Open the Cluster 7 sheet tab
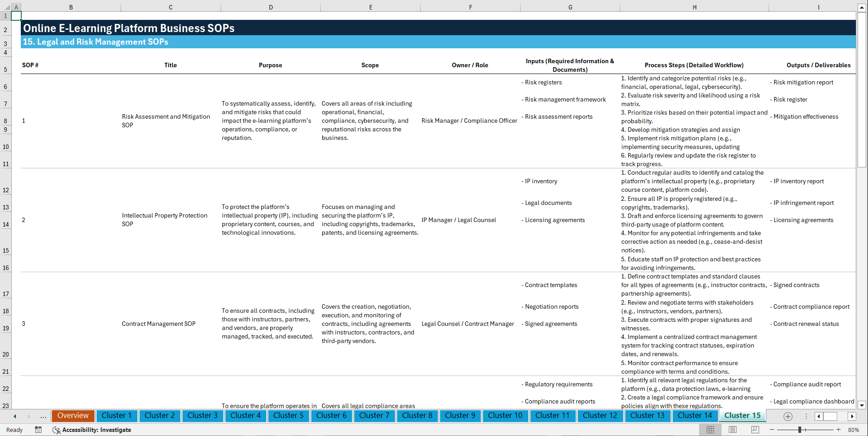The width and height of the screenshot is (868, 436). click(374, 416)
